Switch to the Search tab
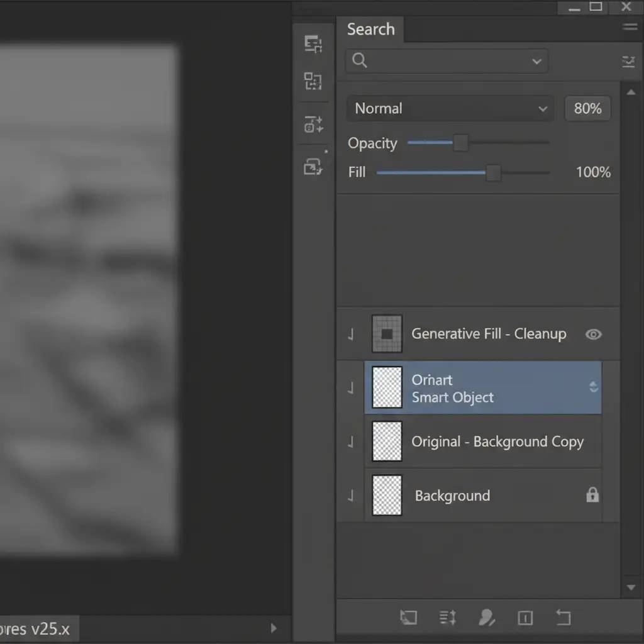This screenshot has height=644, width=644. 371,30
